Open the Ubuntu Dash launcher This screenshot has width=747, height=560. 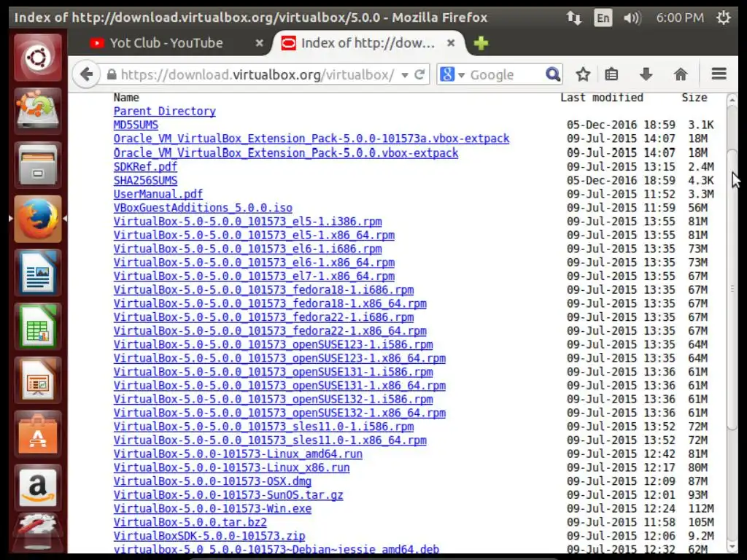(x=38, y=58)
